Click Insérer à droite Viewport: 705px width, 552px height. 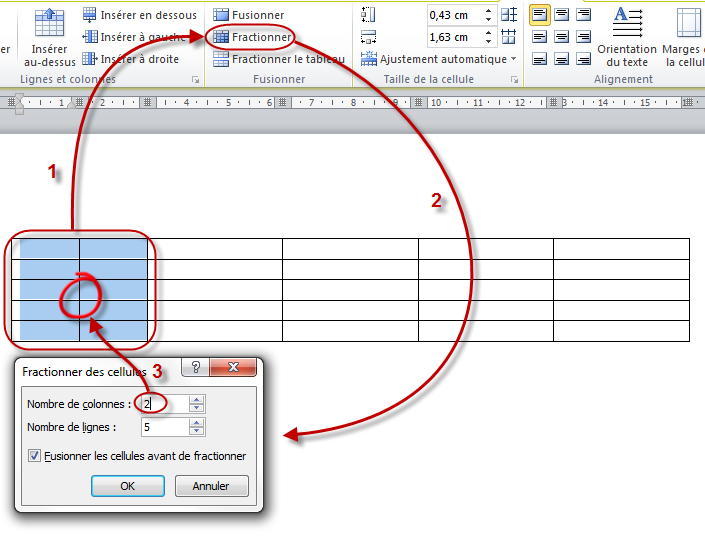[131, 59]
